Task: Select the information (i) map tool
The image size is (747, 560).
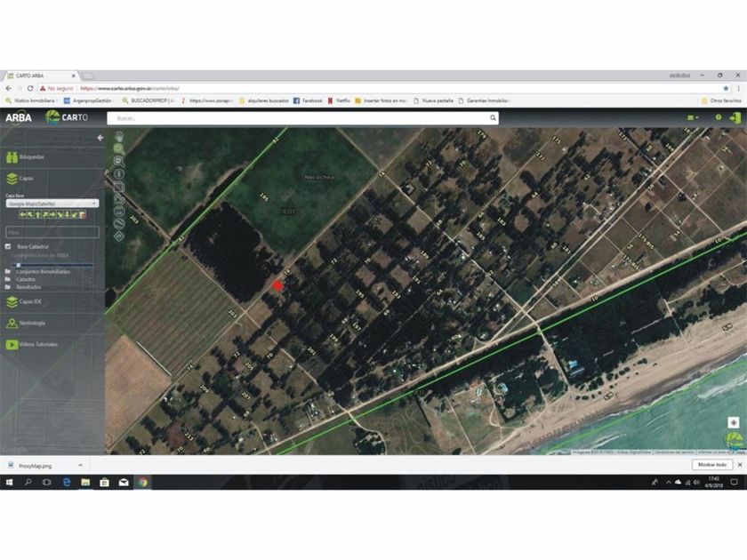Action: click(x=119, y=174)
